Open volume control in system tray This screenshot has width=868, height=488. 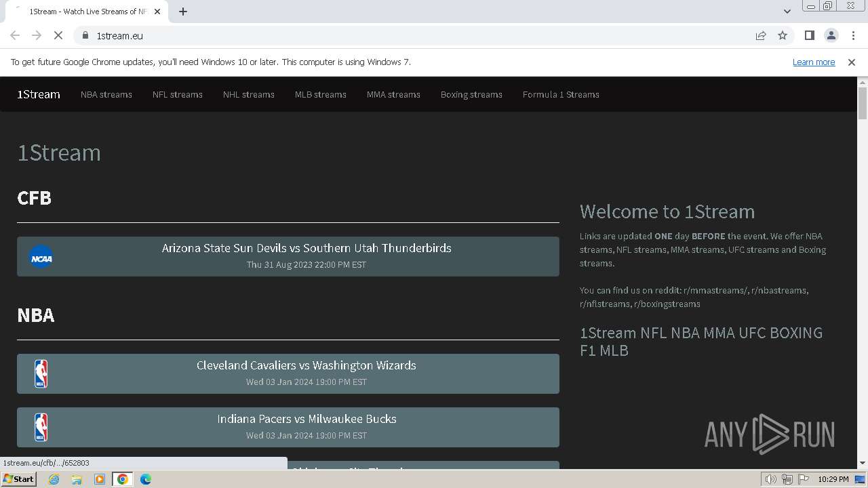pos(771,479)
